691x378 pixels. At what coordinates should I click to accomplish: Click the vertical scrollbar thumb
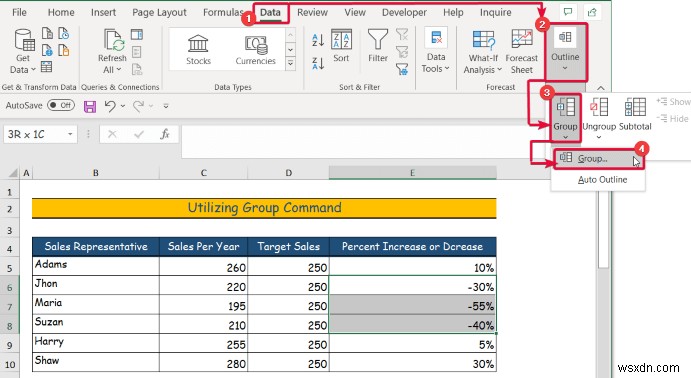tap(603, 229)
